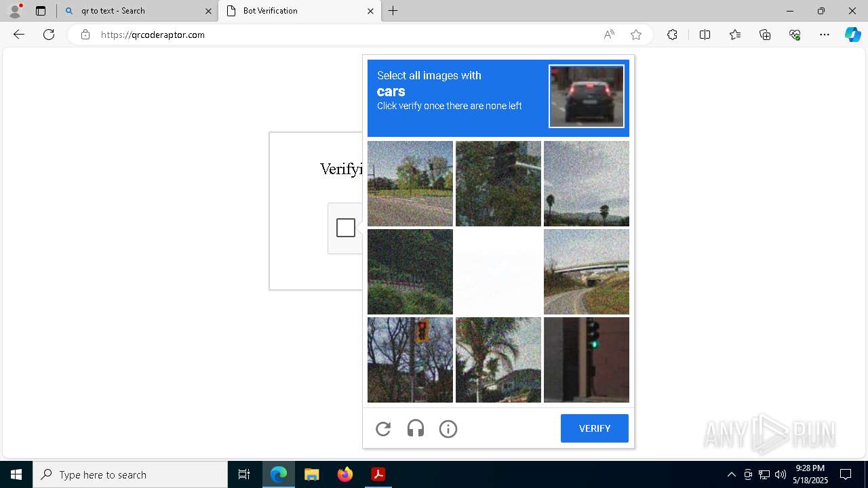Open Microsoft Edge from the taskbar
This screenshot has width=868, height=488.
pyautogui.click(x=279, y=474)
